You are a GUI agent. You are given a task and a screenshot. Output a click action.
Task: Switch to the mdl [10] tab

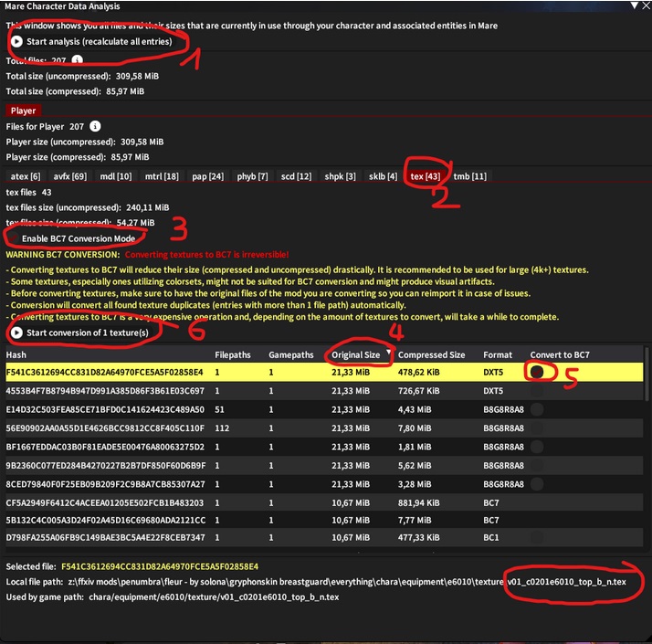point(116,176)
